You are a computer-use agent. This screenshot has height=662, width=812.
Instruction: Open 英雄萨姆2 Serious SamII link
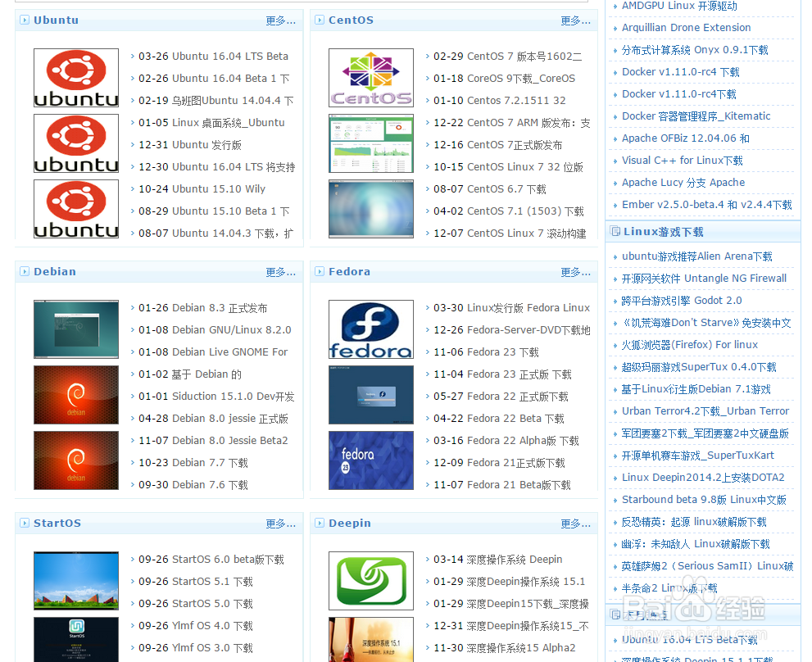click(707, 566)
